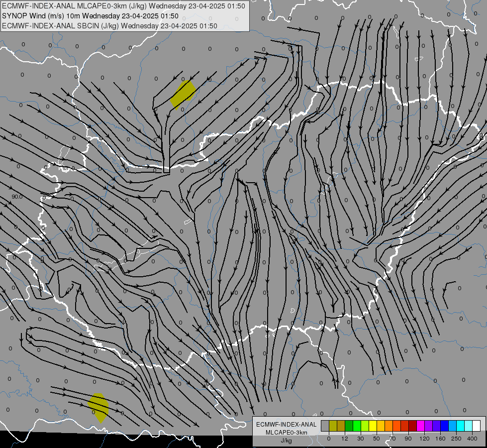Select the pure yellow legend swatch
Viewport: 487px width, 448px height.
coord(373,426)
